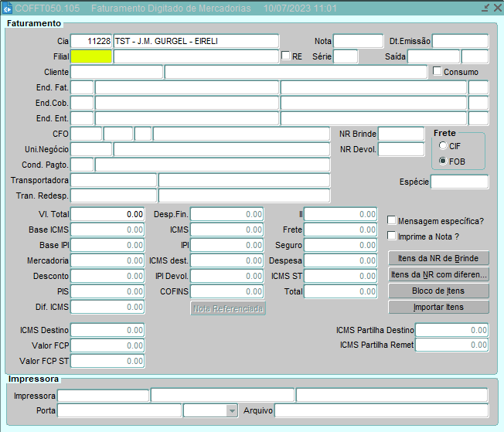Click the Itens da NR de Brinde button
This screenshot has width=504, height=432.
pos(438,258)
